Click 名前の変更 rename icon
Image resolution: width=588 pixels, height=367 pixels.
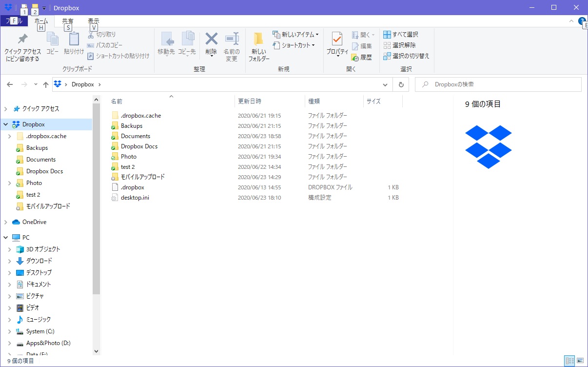pos(232,39)
